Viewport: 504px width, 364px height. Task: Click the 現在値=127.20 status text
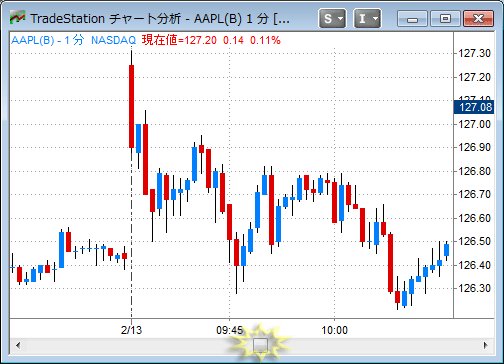[x=179, y=40]
